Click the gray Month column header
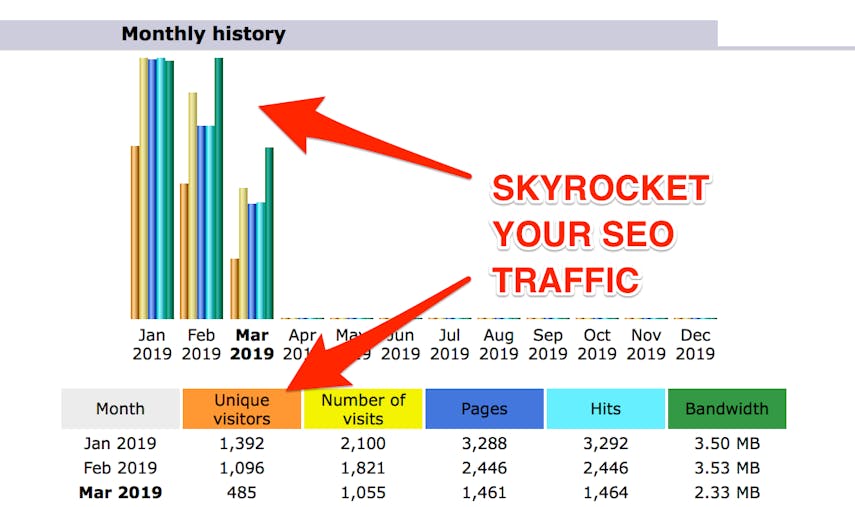 [120, 408]
